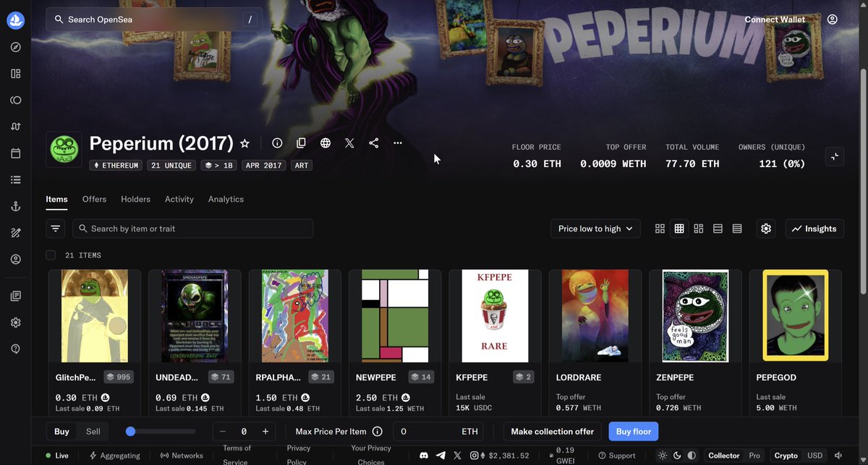Switch to light theme sun icon
The height and width of the screenshot is (465, 868).
pyautogui.click(x=663, y=456)
